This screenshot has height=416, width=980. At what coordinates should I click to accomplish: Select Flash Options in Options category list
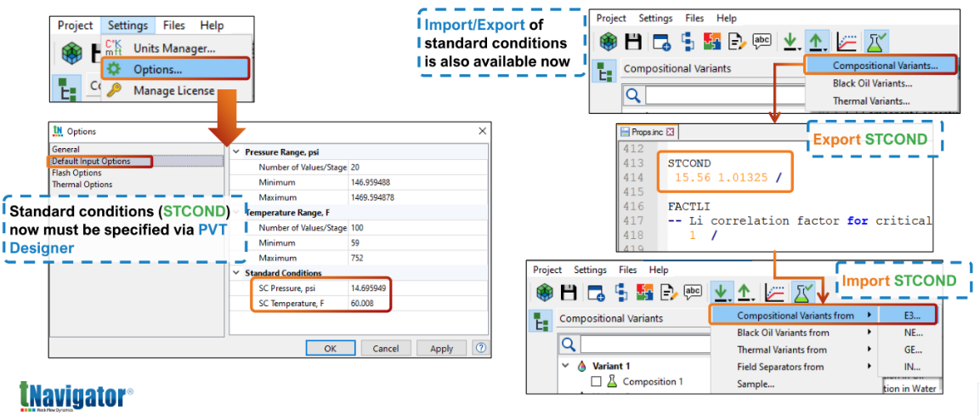pos(76,173)
